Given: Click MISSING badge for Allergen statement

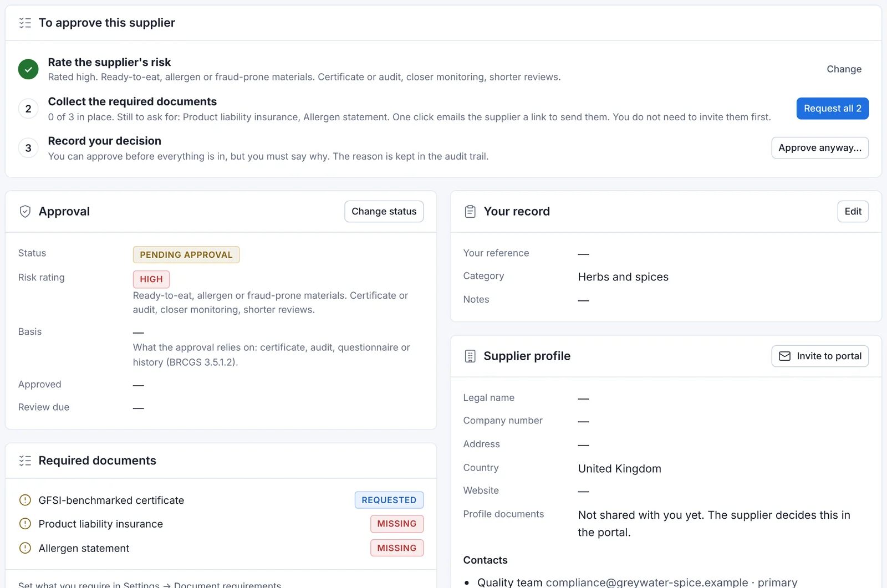Looking at the screenshot, I should click(x=397, y=548).
